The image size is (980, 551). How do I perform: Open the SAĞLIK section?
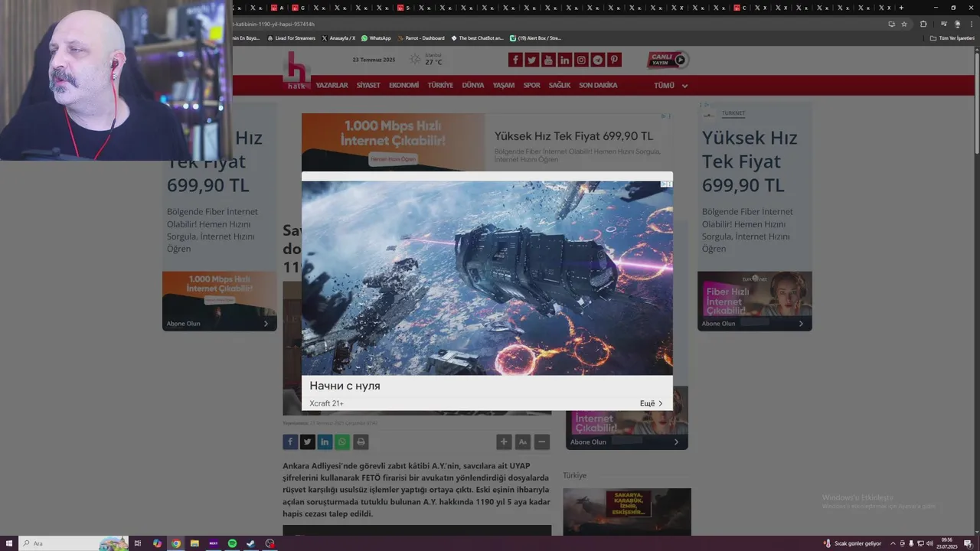560,86
